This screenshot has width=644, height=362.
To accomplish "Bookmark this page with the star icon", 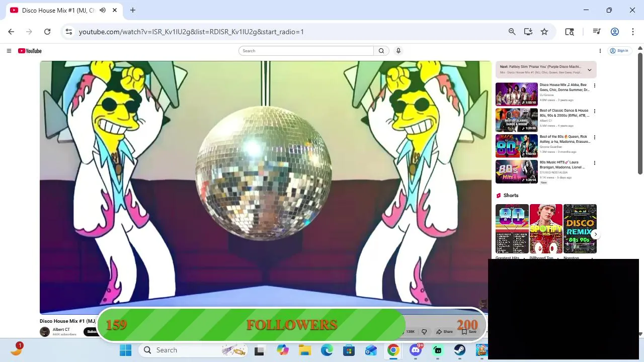I will pyautogui.click(x=544, y=32).
